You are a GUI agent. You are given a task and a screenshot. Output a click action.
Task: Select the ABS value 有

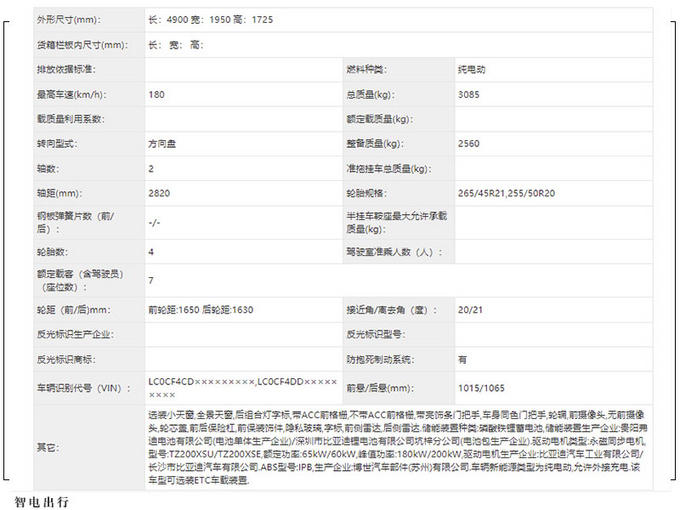point(463,360)
